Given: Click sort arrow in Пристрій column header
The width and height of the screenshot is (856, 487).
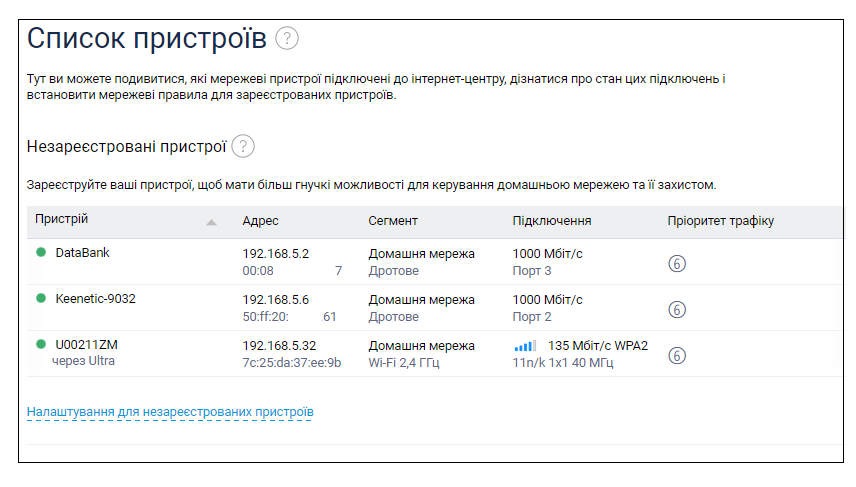Looking at the screenshot, I should pos(211,222).
